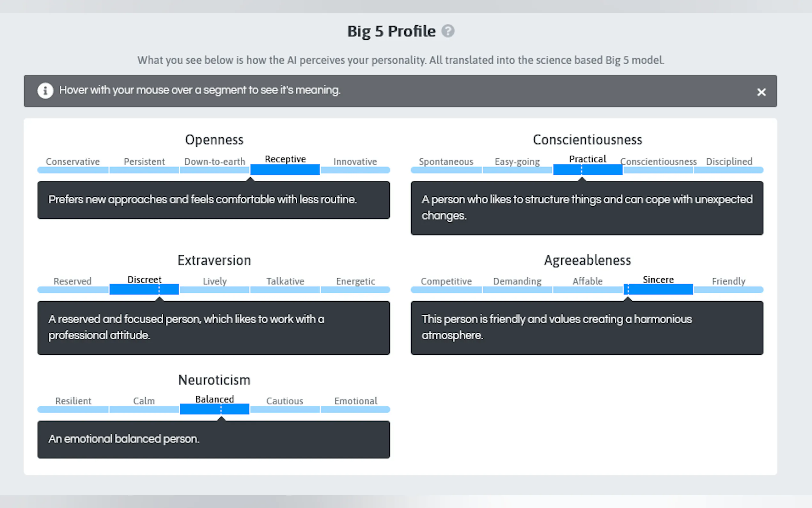Click the Friendly segment bar

point(729,290)
